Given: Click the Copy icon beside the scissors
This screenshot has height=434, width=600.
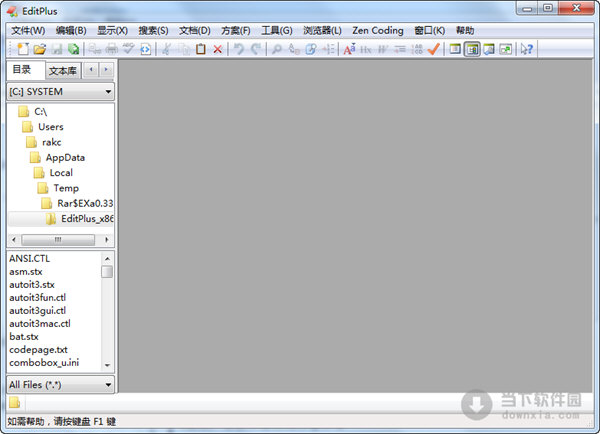Looking at the screenshot, I should (x=184, y=49).
